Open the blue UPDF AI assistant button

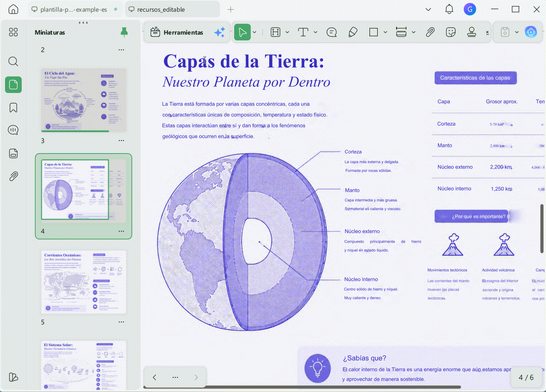coord(531,32)
